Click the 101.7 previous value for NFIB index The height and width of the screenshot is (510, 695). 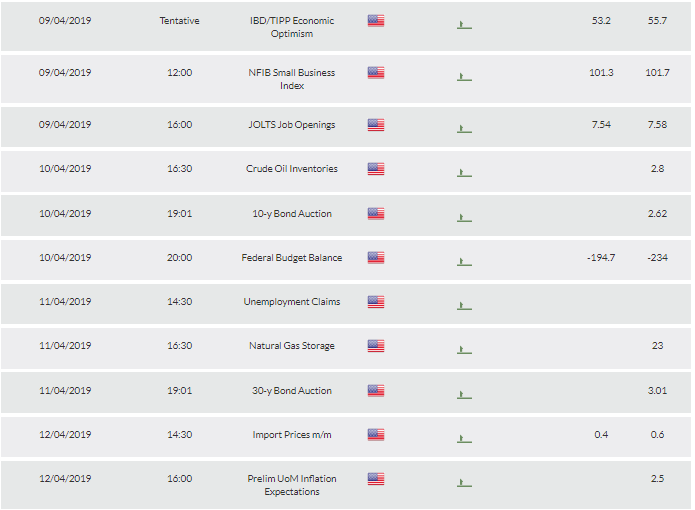click(657, 73)
